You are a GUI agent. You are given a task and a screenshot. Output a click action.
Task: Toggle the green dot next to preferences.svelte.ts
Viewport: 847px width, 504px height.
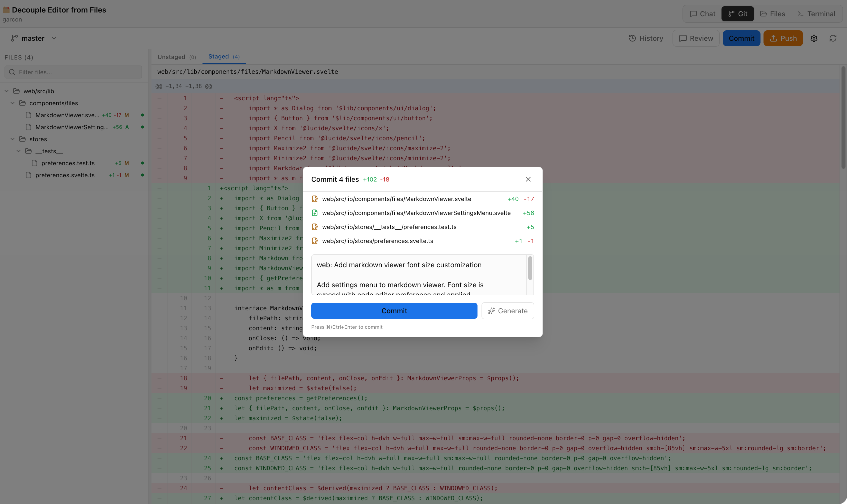click(x=143, y=175)
